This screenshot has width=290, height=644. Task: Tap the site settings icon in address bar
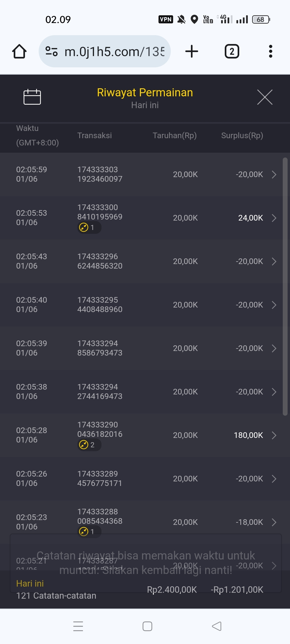pyautogui.click(x=52, y=51)
